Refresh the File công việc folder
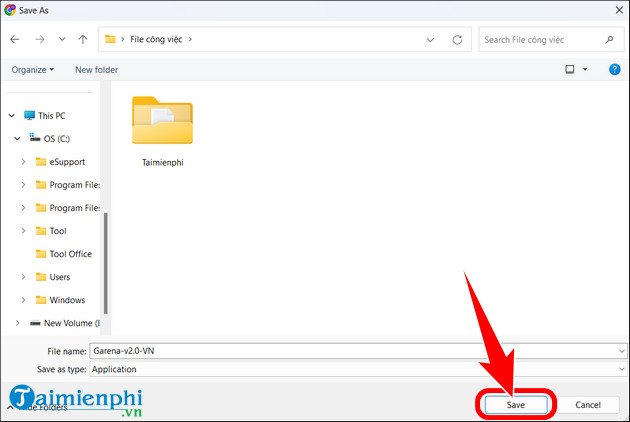 (x=457, y=40)
